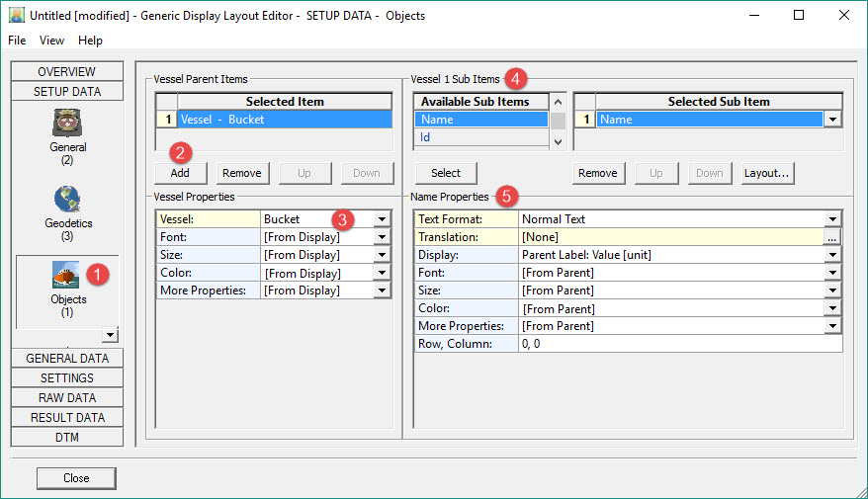Image resolution: width=868 pixels, height=499 pixels.
Task: Click the Down button for parent items
Action: (367, 173)
